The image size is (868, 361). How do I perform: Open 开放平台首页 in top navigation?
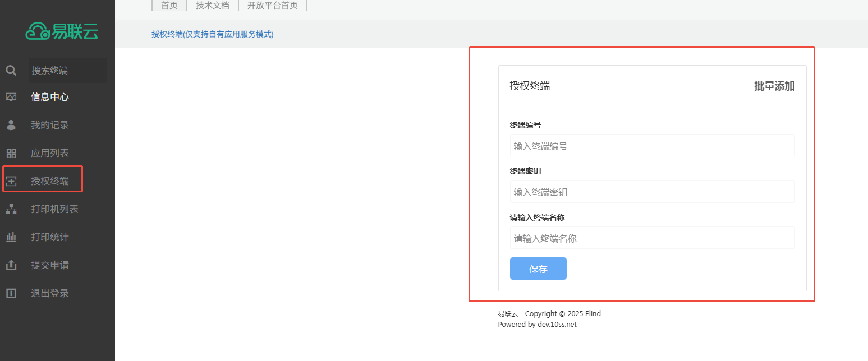click(273, 6)
